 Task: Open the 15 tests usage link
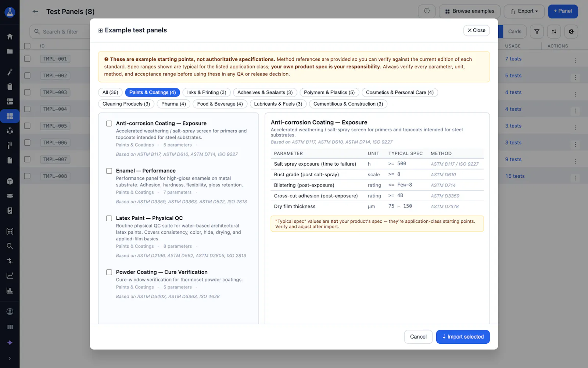tap(515, 176)
